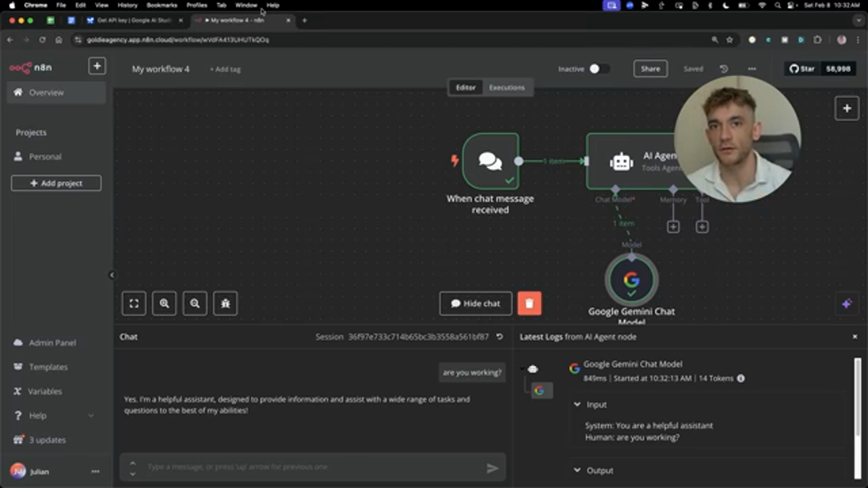Collapse the left sidebar with the arrow
This screenshot has width=868, height=488.
pos(112,274)
